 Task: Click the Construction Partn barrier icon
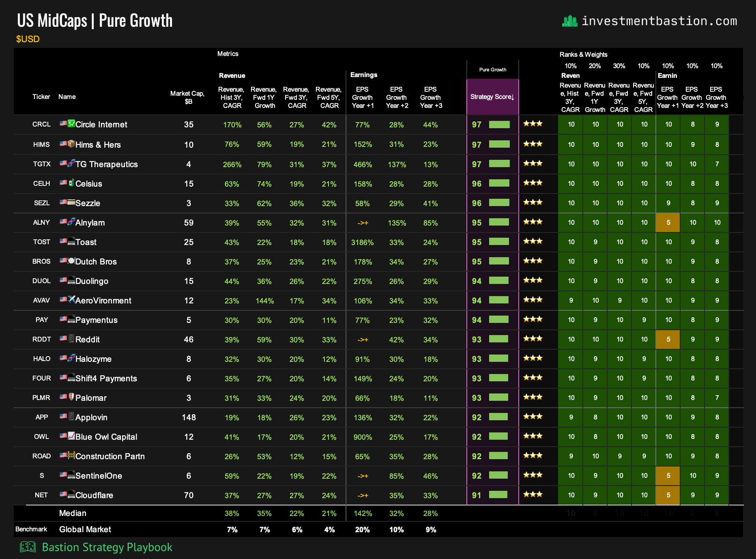(x=71, y=455)
